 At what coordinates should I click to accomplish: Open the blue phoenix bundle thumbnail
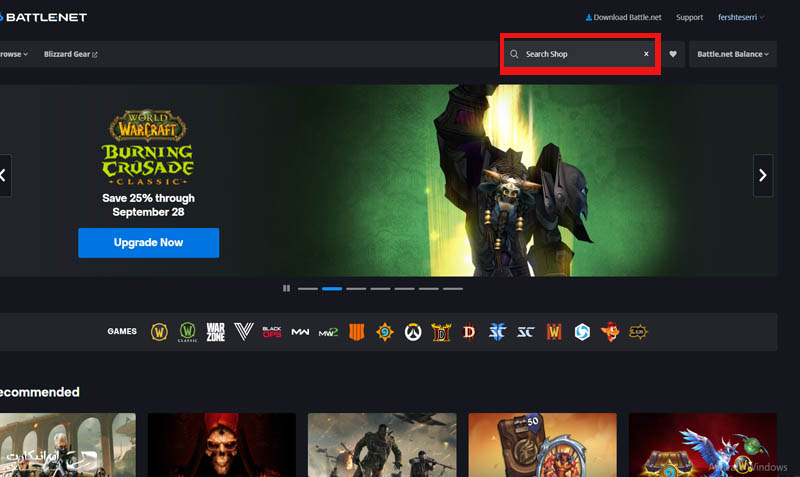tap(703, 445)
